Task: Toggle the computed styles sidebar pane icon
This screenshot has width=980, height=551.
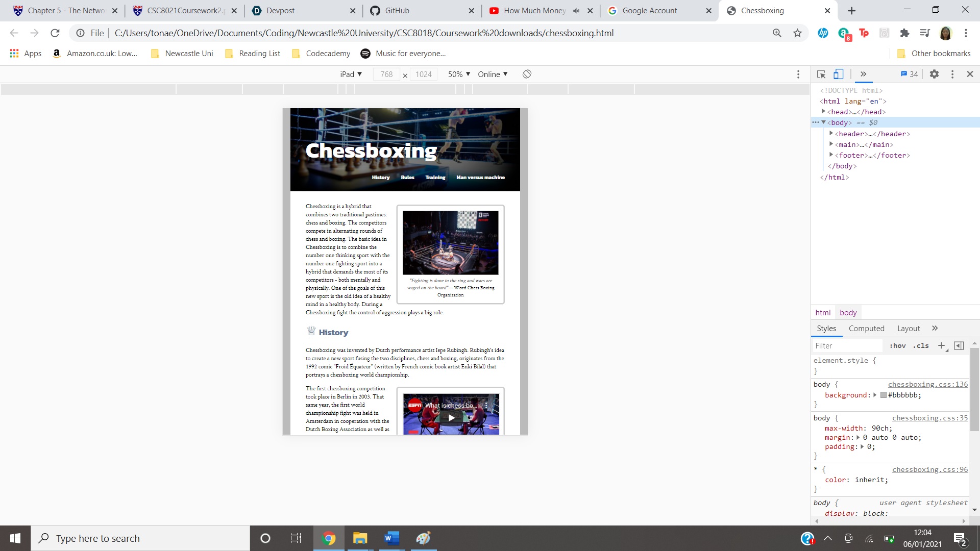Action: (x=959, y=346)
